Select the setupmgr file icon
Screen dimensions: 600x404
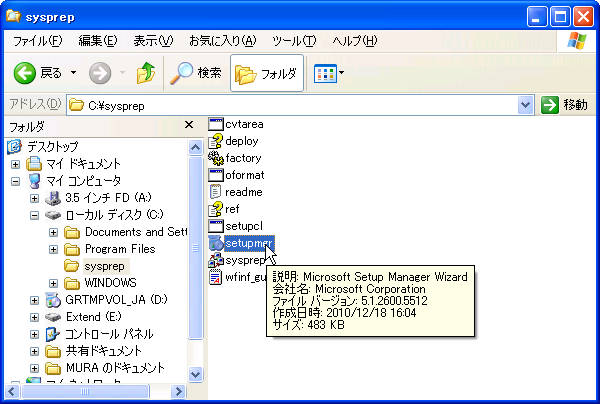click(x=216, y=243)
